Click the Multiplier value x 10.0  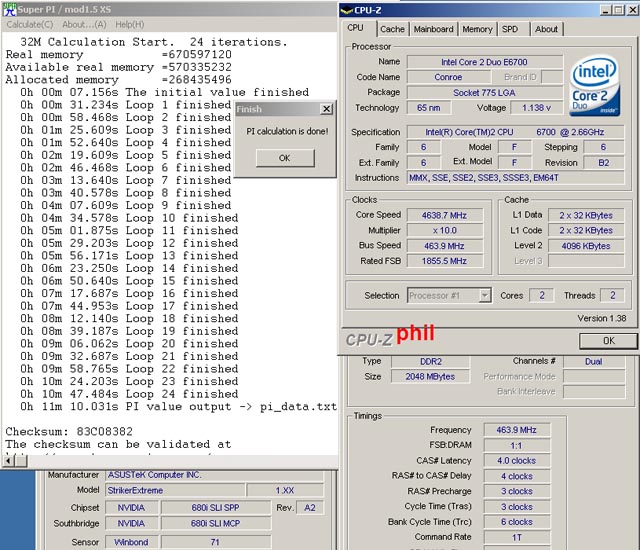pos(444,230)
